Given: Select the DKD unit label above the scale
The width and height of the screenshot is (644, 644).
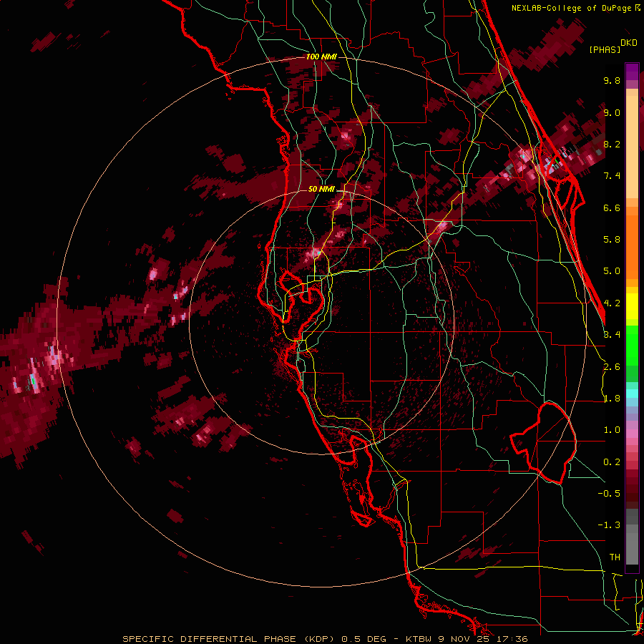Looking at the screenshot, I should 629,43.
